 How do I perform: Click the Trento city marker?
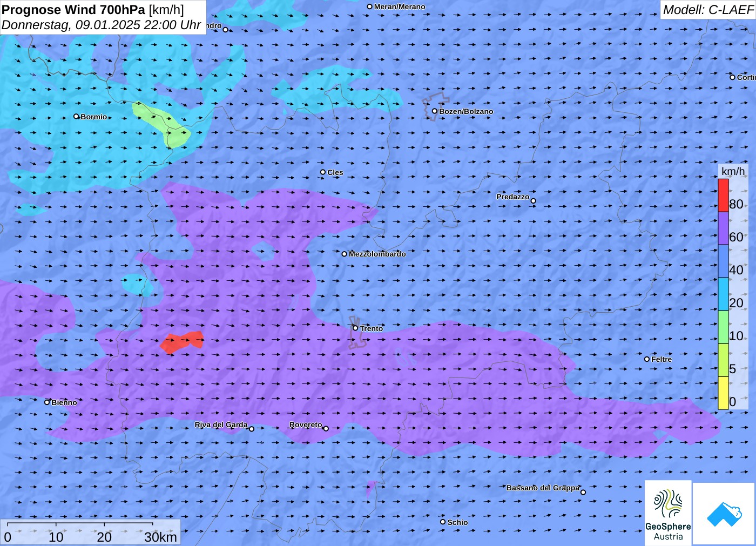(x=355, y=328)
